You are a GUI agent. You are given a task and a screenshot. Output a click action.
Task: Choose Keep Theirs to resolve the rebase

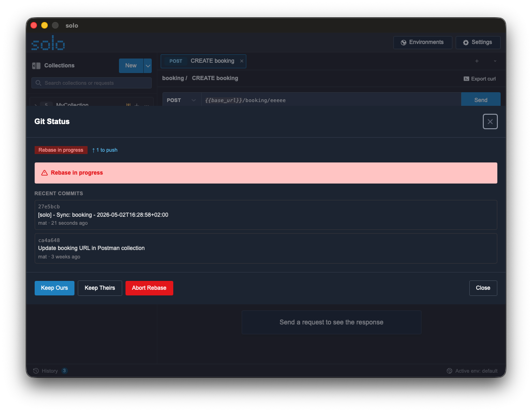coord(100,288)
